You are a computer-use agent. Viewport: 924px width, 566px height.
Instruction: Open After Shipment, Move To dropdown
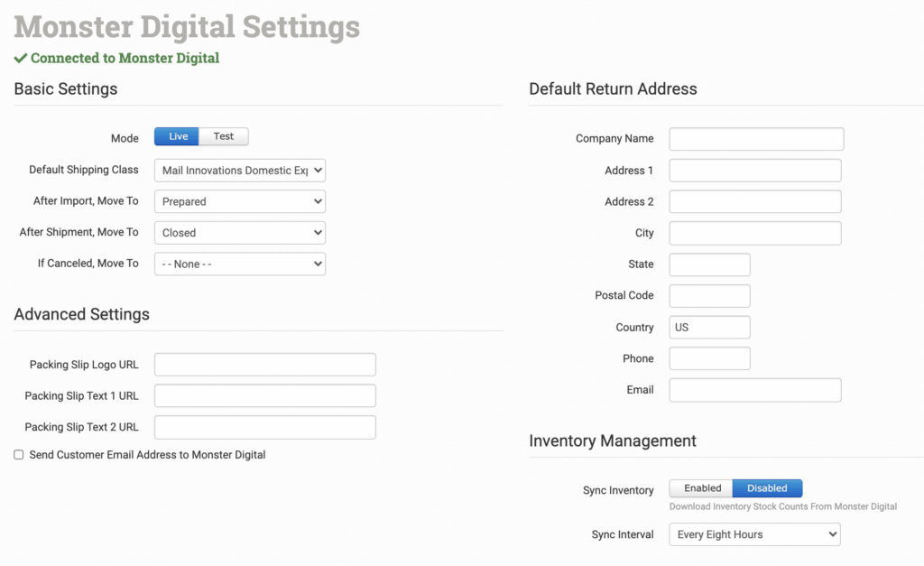coord(239,232)
